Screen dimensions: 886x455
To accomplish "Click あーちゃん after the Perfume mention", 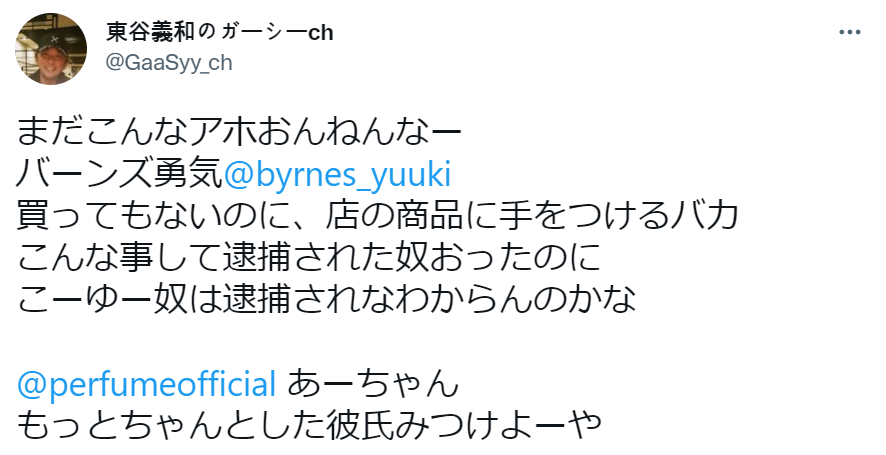I will pos(372,384).
